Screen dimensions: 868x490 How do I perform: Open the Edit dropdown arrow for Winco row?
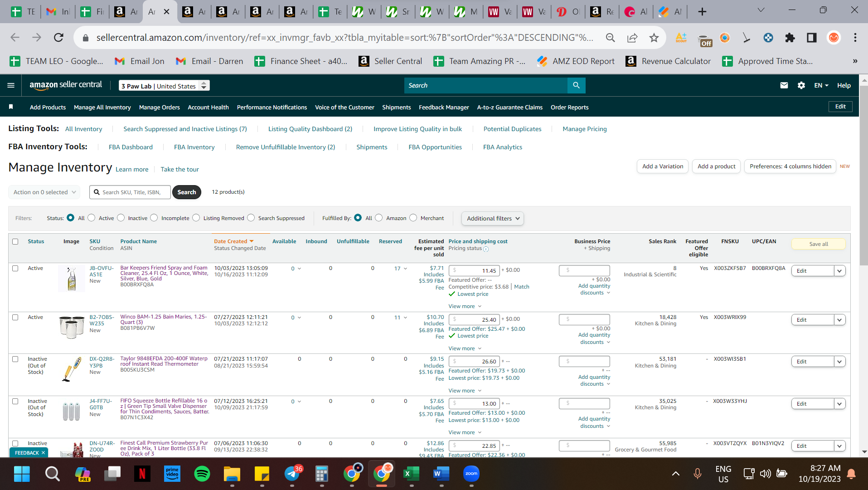click(x=839, y=320)
